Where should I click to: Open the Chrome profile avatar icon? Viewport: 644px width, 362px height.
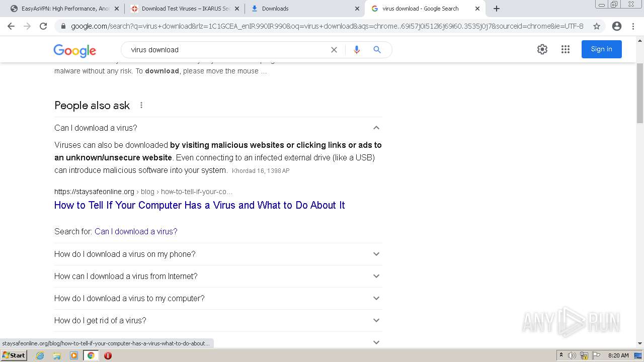point(617,26)
